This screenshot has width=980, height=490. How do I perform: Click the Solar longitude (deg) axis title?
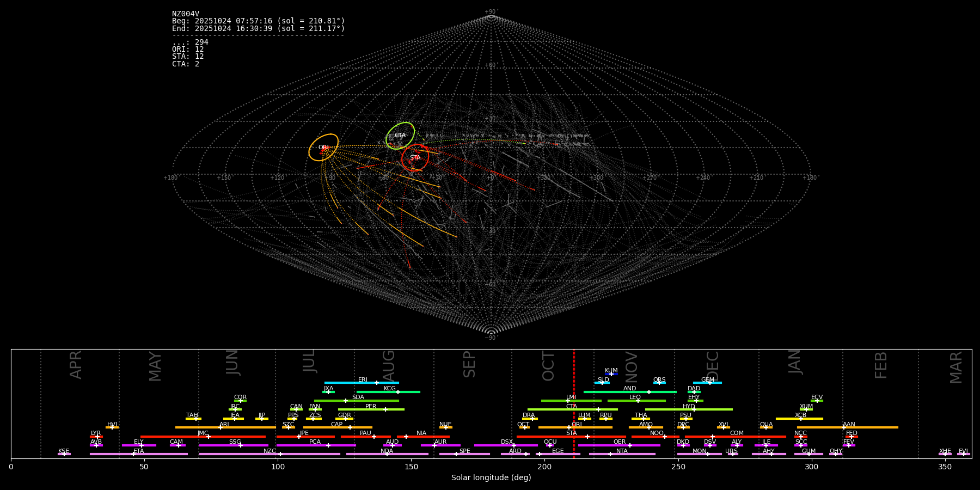[491, 478]
